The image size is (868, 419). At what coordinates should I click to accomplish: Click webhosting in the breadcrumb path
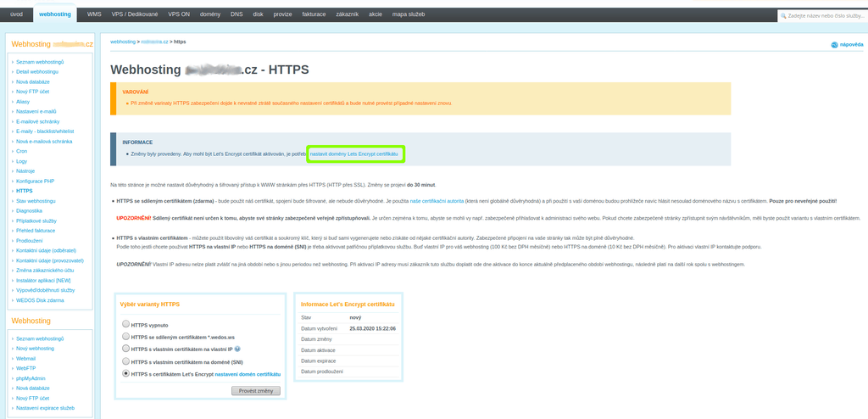(123, 42)
